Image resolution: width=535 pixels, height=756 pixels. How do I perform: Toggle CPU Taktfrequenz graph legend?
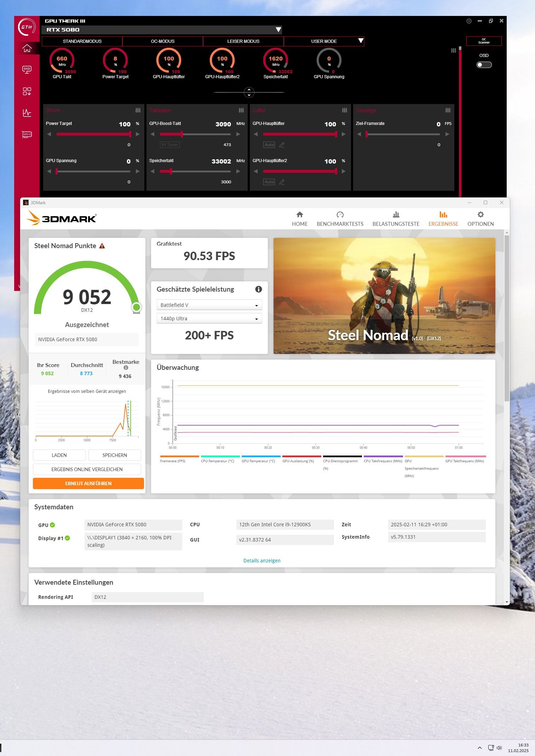pos(383,459)
